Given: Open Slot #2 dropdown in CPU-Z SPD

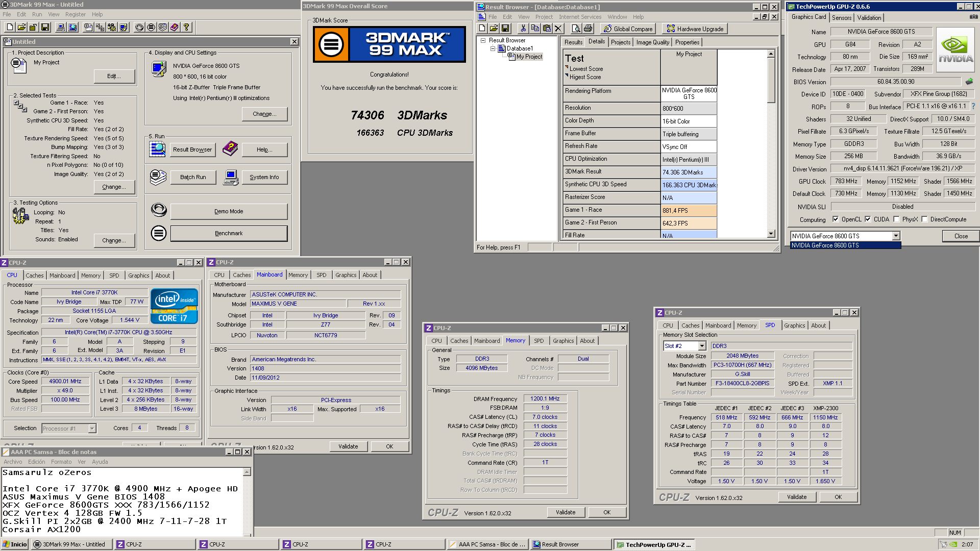Looking at the screenshot, I should [702, 346].
